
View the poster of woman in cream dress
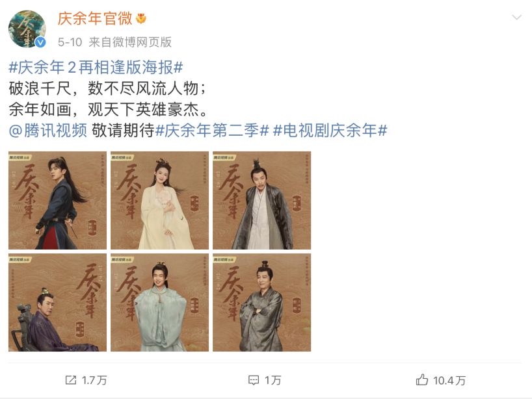[x=159, y=200]
